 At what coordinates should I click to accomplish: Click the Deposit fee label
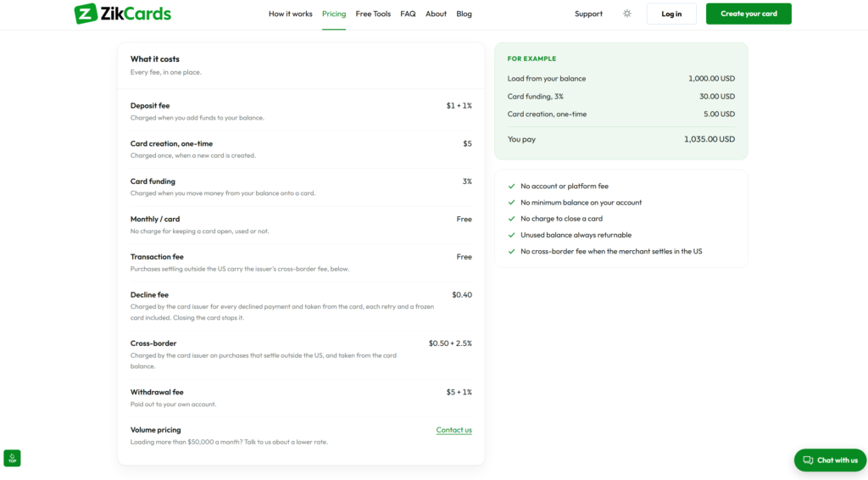(150, 105)
